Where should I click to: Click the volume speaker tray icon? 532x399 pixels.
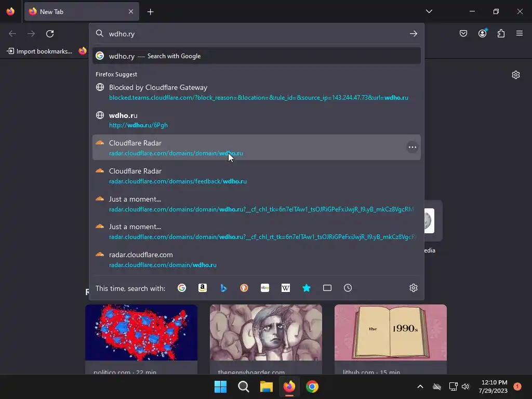465,387
